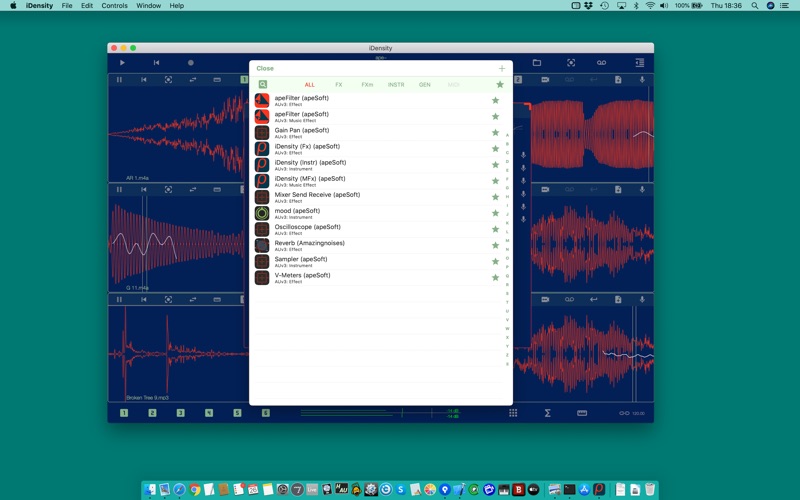Toggle the loop direction on AR 1.m4a track
This screenshot has width=800, height=500.
(x=193, y=80)
